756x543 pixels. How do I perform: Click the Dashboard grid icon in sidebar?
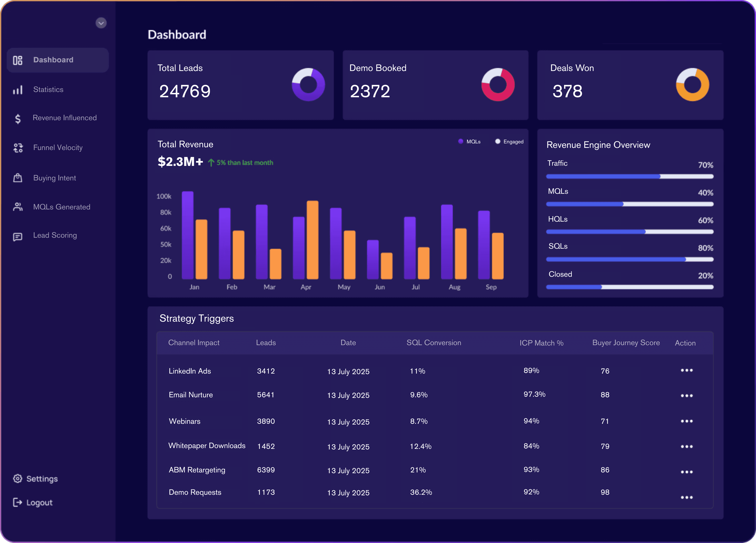click(18, 60)
